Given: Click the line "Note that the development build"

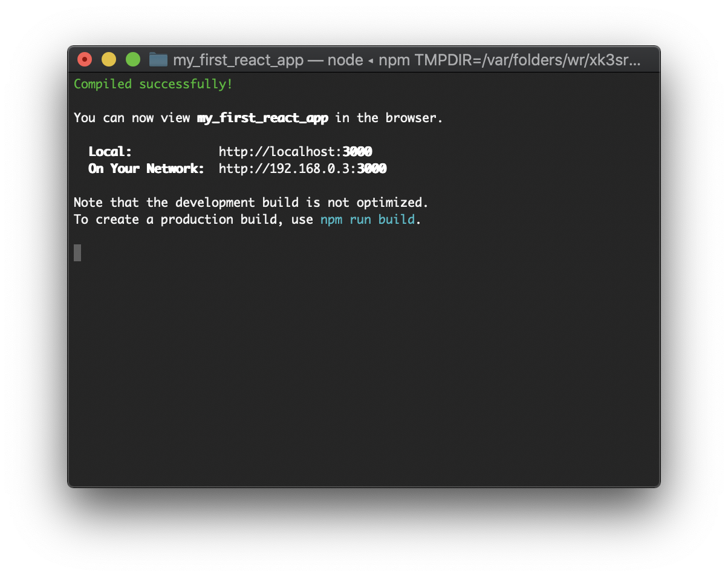Looking at the screenshot, I should click(251, 203).
